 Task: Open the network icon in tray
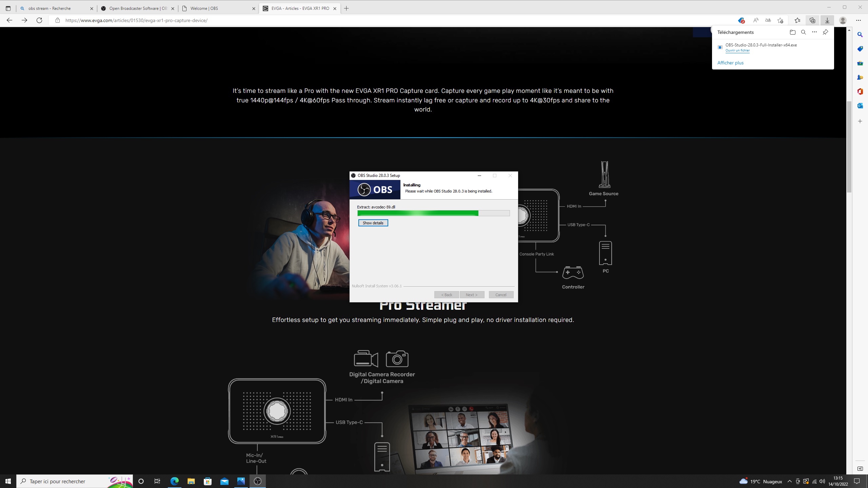point(814,481)
